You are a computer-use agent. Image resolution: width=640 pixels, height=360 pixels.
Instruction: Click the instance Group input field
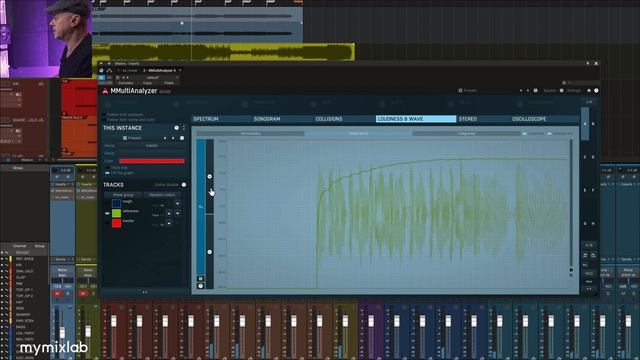coord(151,153)
